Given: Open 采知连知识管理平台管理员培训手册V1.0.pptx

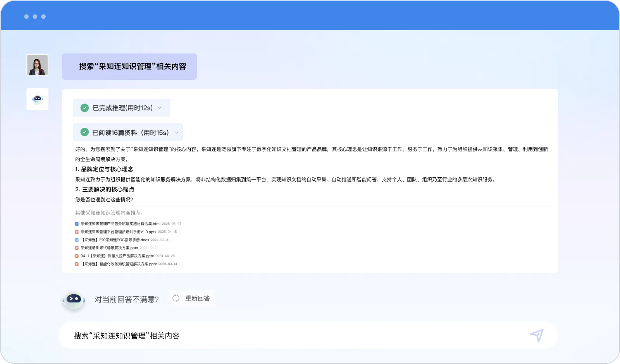Looking at the screenshot, I should (x=118, y=232).
